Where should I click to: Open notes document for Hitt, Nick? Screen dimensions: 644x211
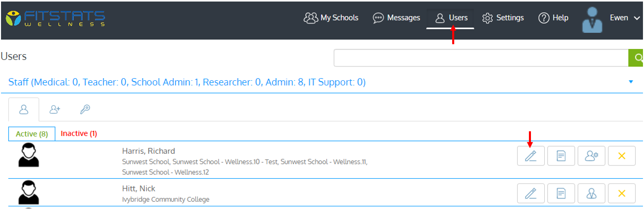click(561, 193)
